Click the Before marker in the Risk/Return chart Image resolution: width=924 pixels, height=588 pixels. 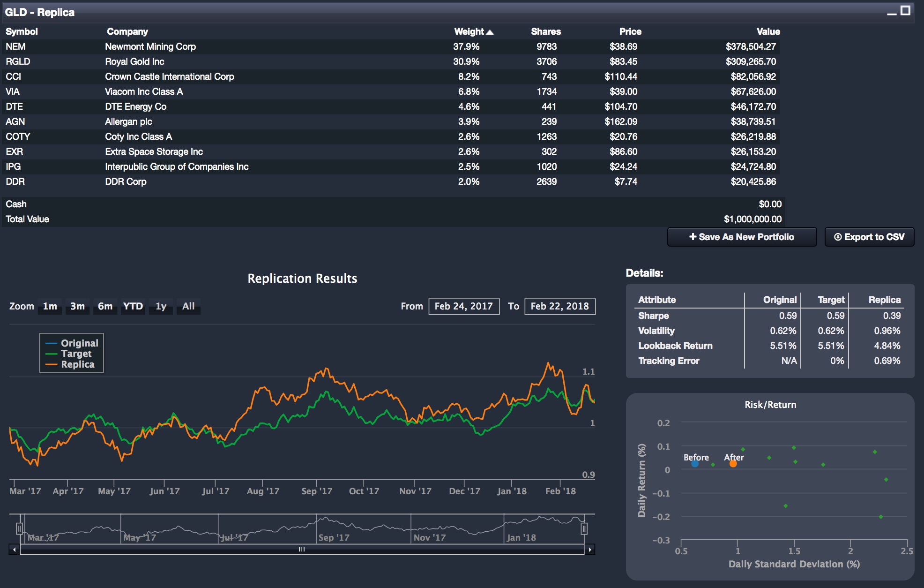(695, 463)
